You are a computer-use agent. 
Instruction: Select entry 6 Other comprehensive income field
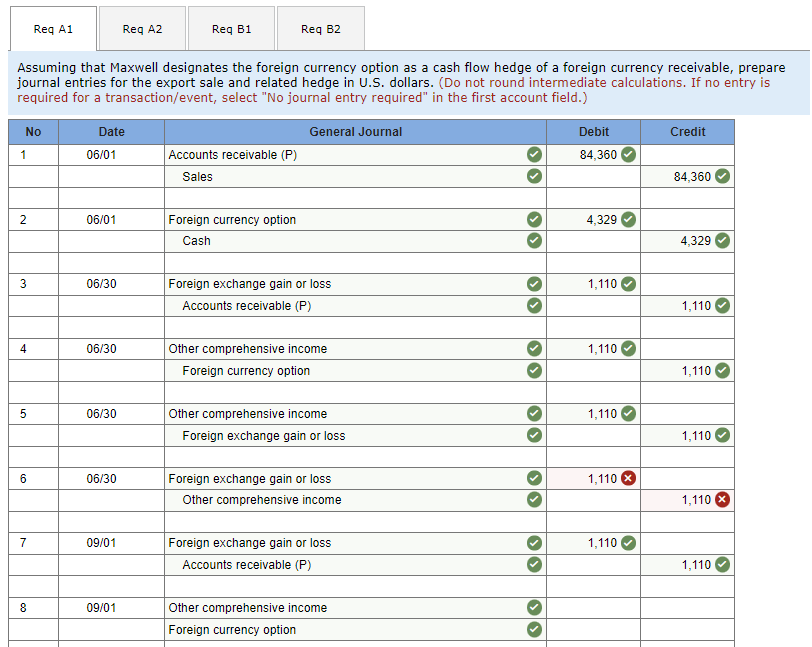coord(355,500)
